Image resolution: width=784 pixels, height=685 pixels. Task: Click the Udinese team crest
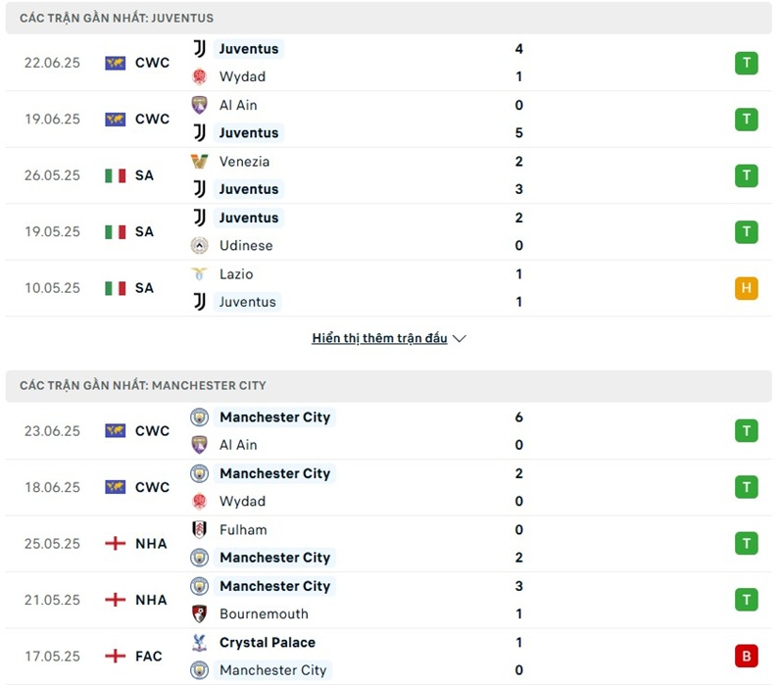[x=199, y=246]
